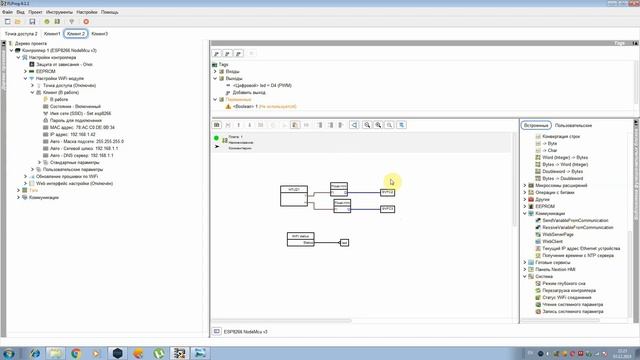Image resolution: width=640 pixels, height=360 pixels.
Task: Expand Стандартные параметры node
Action: [39, 162]
